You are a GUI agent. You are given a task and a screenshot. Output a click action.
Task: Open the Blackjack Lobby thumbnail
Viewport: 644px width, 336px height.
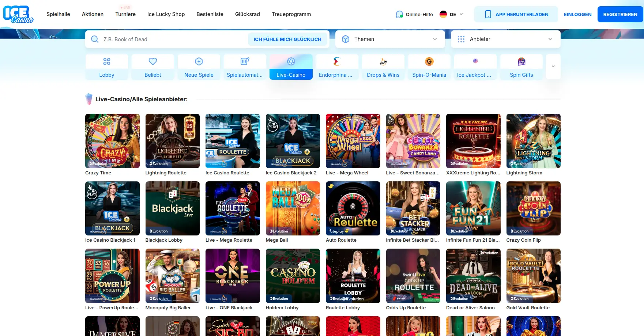point(173,208)
